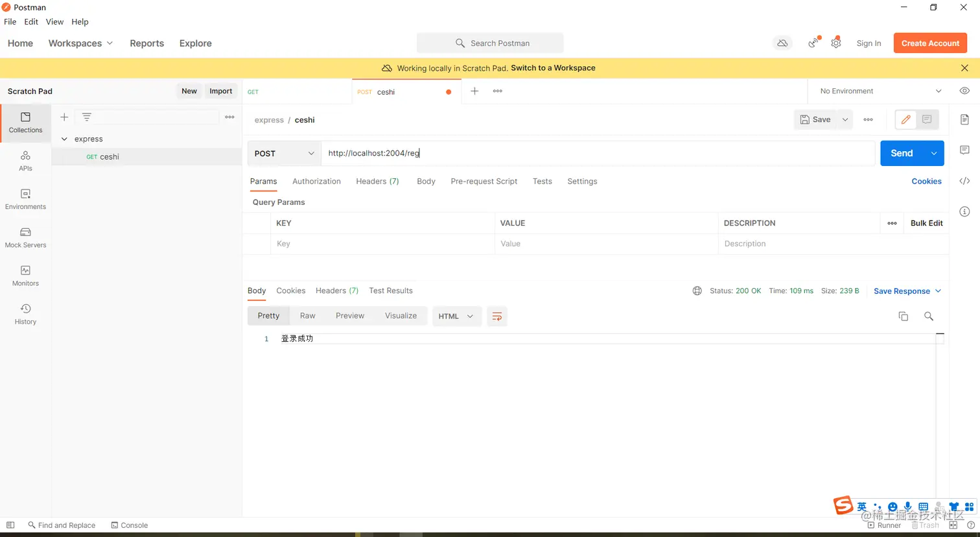Open query params column options menu
The image size is (980, 537).
(x=892, y=223)
